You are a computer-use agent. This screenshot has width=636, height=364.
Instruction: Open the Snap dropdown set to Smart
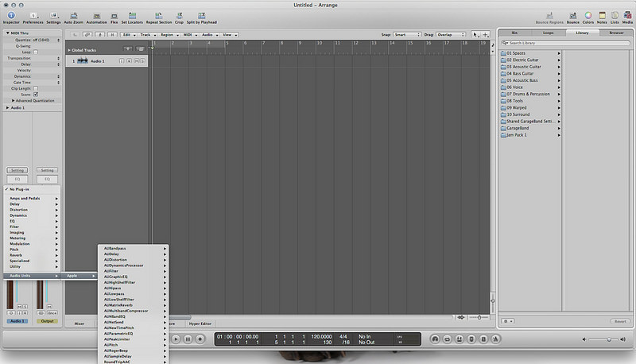tap(406, 35)
